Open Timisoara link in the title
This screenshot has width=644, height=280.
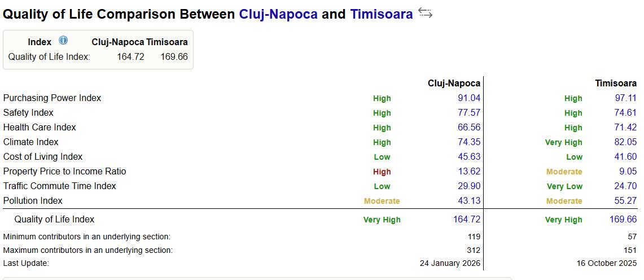click(382, 14)
